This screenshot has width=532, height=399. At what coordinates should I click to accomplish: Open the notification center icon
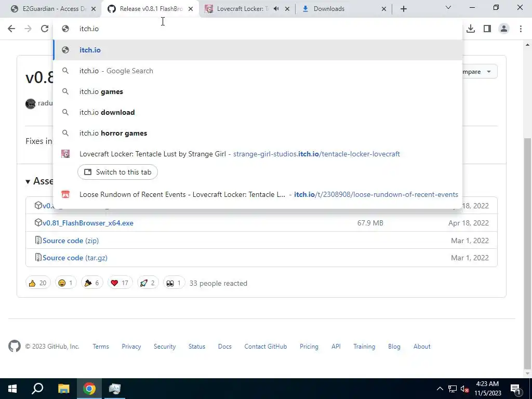(x=515, y=389)
